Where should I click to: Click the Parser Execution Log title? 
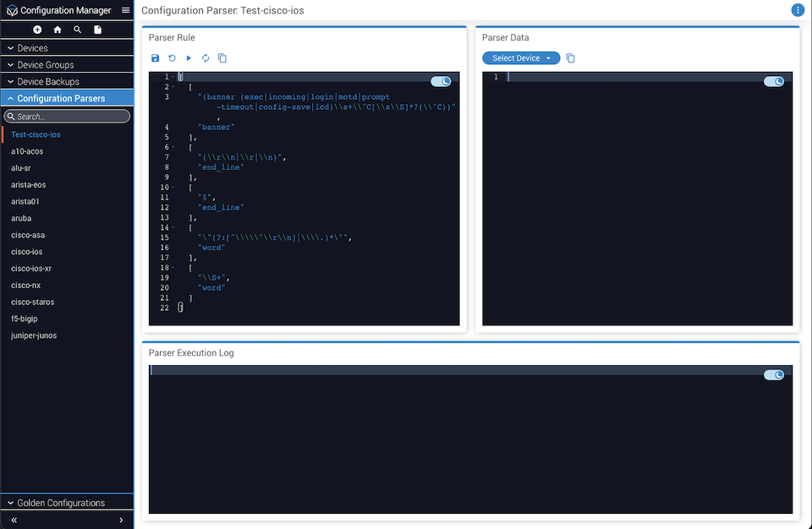(x=191, y=352)
